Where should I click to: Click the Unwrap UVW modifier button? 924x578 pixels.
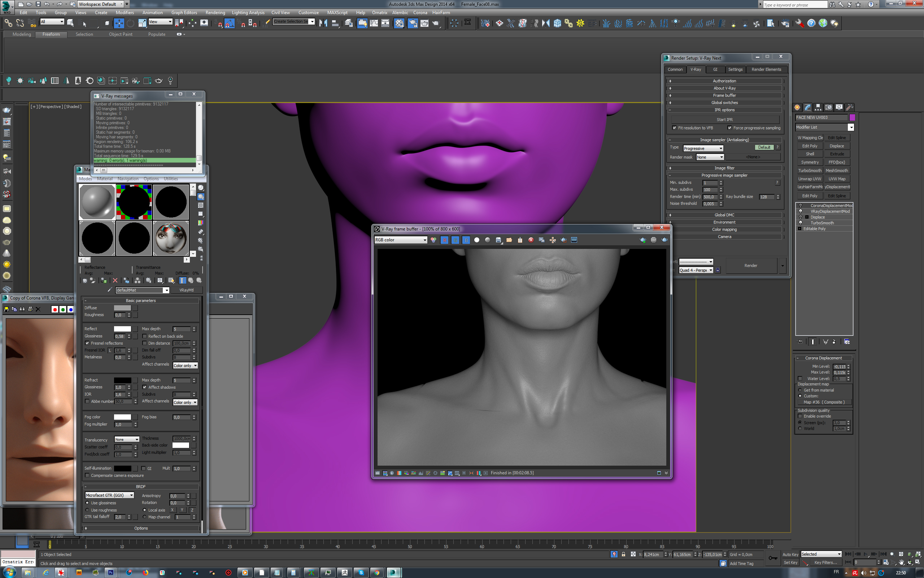click(810, 179)
